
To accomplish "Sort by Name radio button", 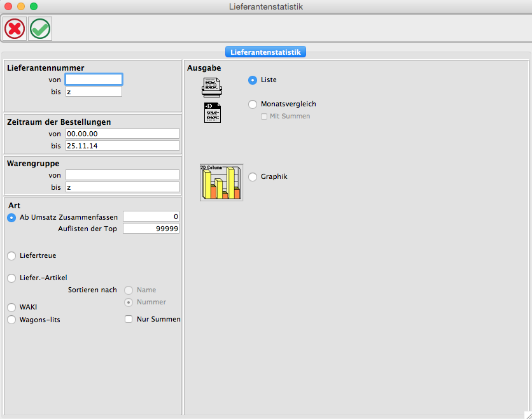I will coord(129,290).
